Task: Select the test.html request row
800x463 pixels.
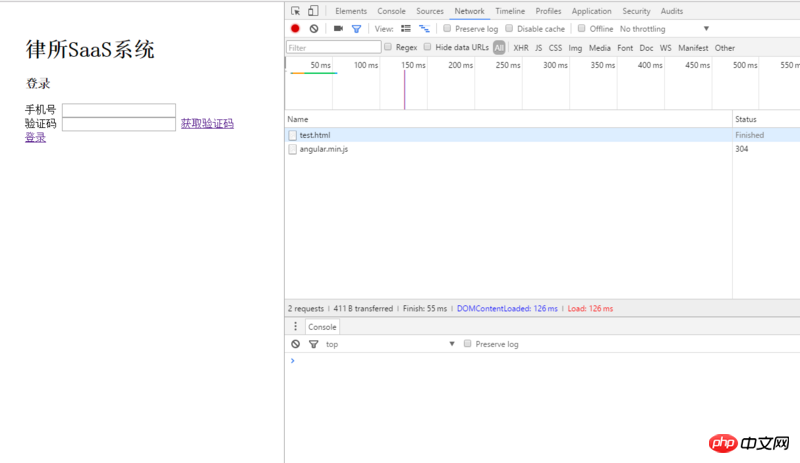Action: point(542,135)
